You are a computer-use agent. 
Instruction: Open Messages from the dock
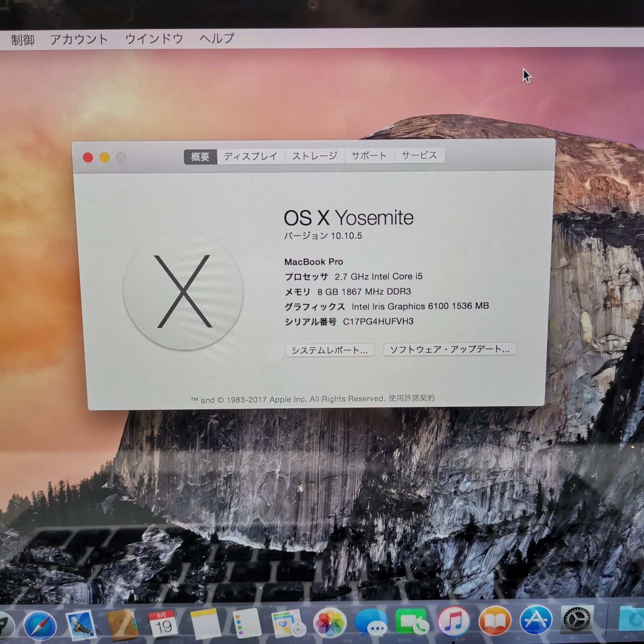tap(371, 623)
